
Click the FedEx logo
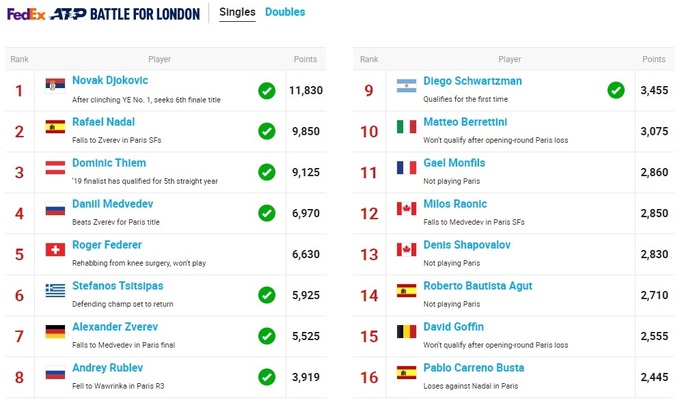[x=26, y=14]
